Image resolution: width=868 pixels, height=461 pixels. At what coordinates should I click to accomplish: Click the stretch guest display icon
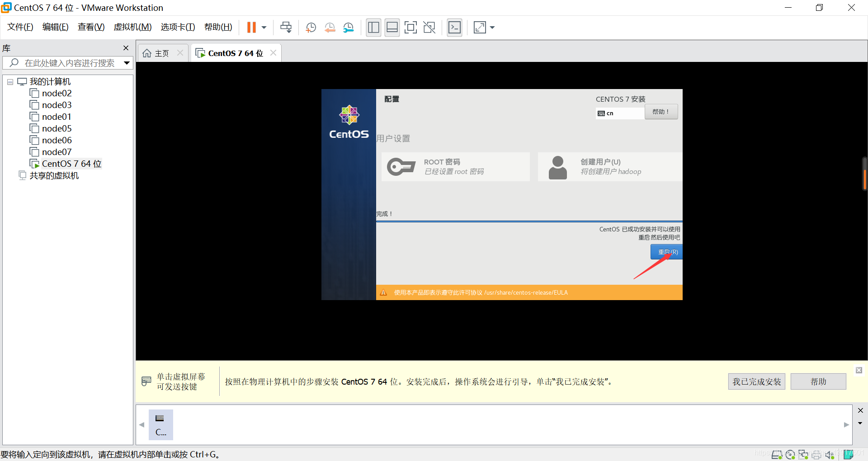point(480,28)
